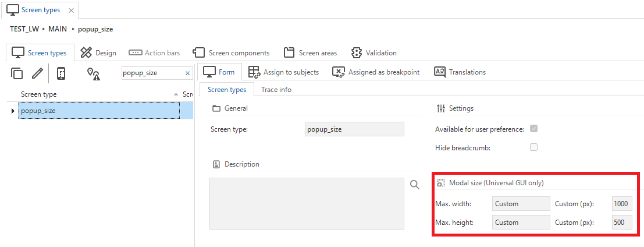Open the Max. height dropdown

point(521,223)
